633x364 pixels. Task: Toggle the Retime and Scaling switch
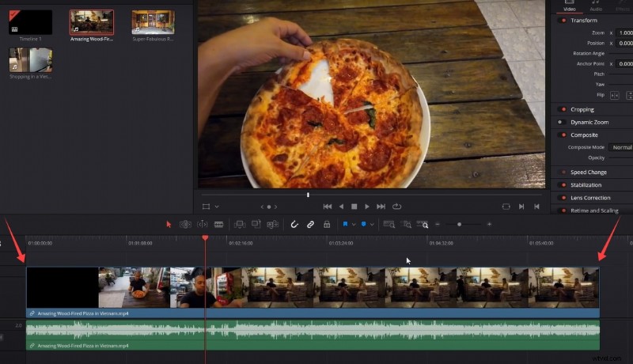click(x=562, y=210)
